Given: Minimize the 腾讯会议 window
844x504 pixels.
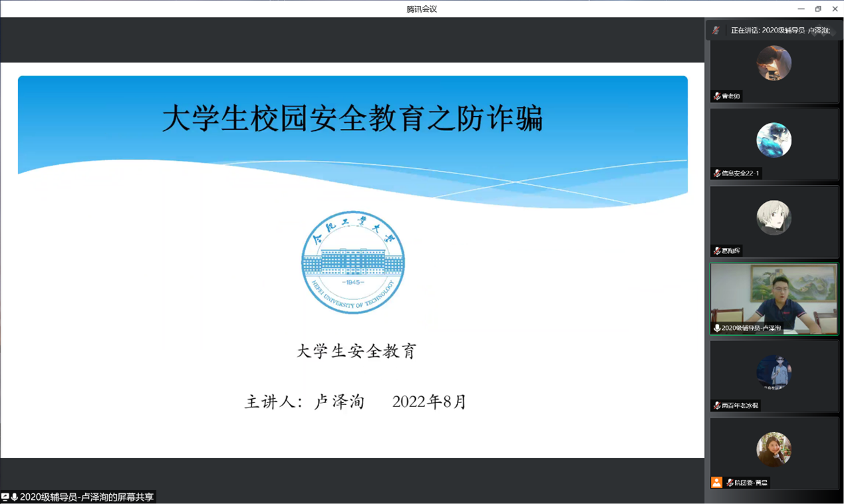Looking at the screenshot, I should [x=801, y=9].
